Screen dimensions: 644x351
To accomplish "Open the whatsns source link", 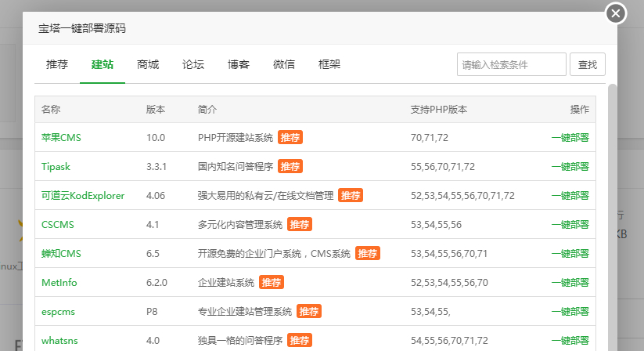I will [x=59, y=341].
